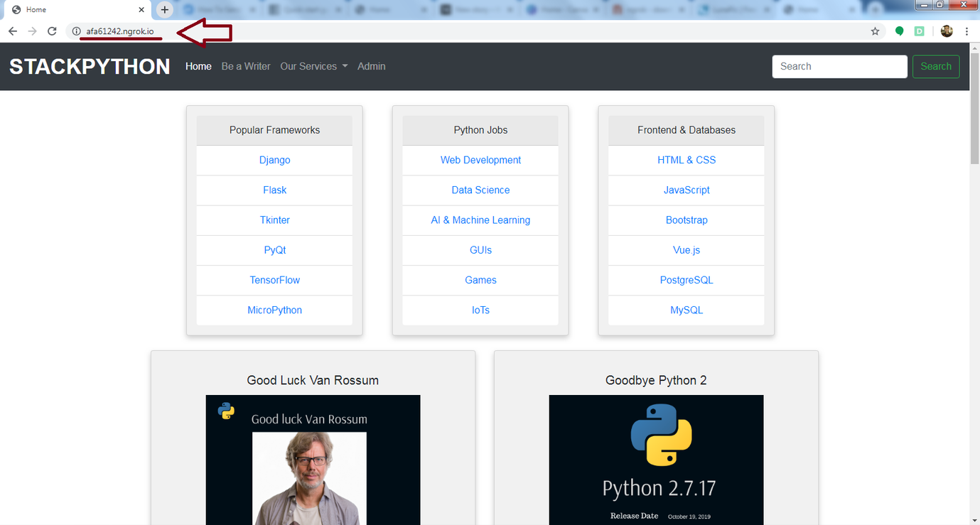Open the MySQL link
Screen dimensions: 980x525
point(686,310)
